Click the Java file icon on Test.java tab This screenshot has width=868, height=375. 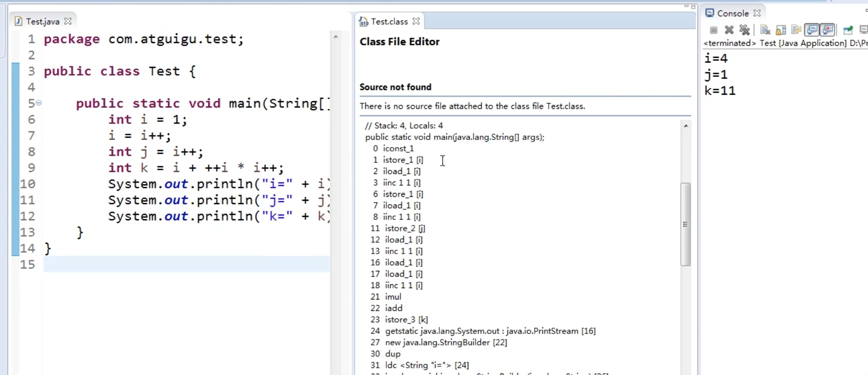point(18,21)
